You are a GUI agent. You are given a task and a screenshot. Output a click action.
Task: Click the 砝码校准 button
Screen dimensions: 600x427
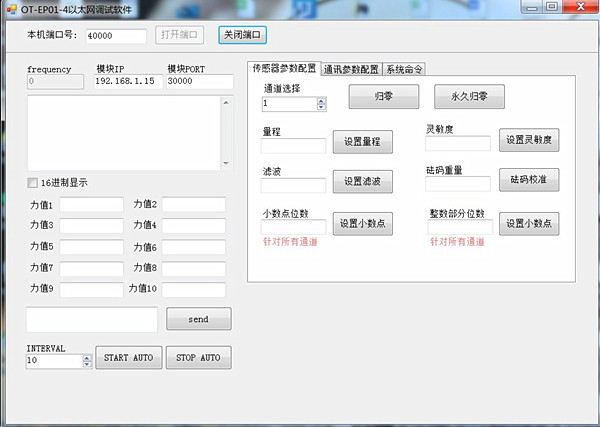point(529,180)
